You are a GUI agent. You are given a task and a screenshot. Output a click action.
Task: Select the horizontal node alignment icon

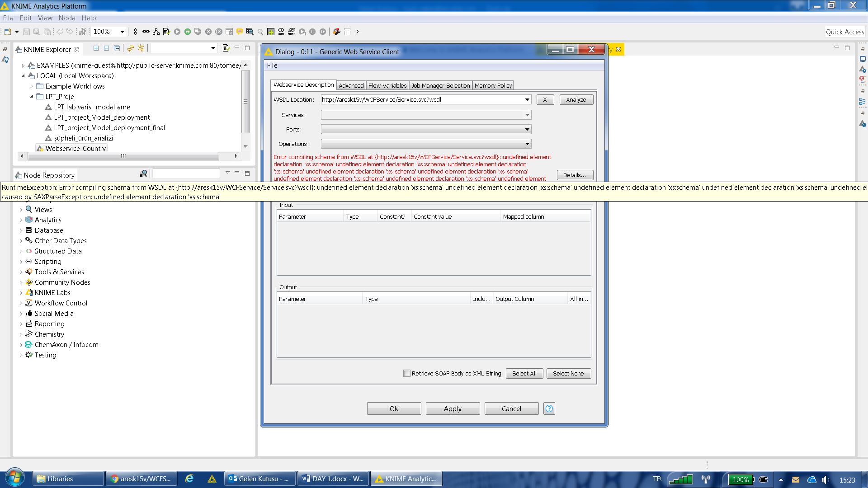click(146, 32)
